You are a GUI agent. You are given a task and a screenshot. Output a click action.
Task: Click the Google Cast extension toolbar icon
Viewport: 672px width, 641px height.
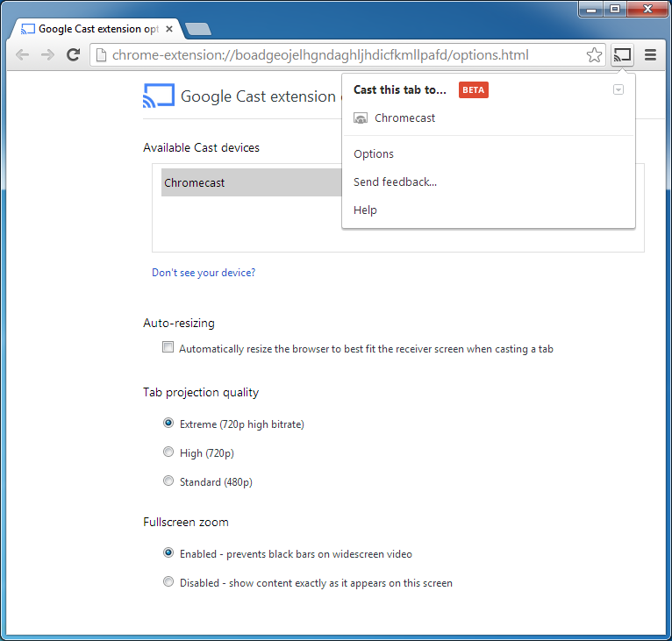tap(622, 55)
